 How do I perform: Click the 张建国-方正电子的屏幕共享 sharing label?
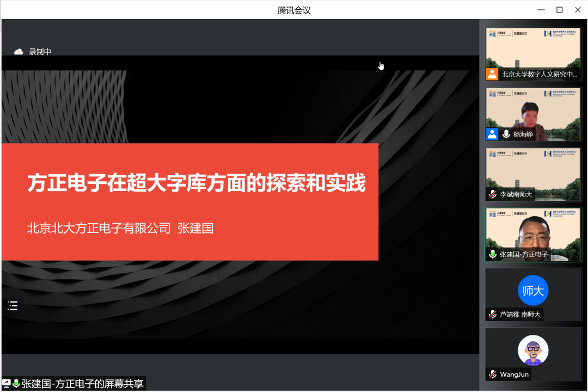[83, 383]
